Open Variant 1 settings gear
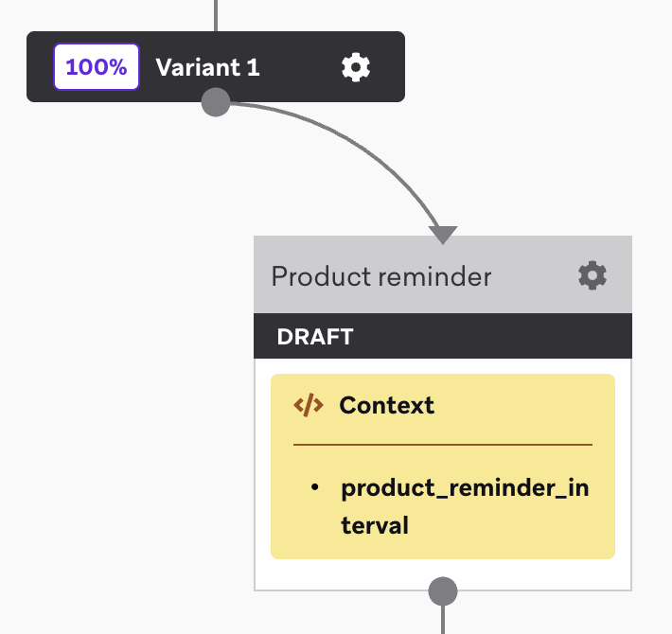The height and width of the screenshot is (634, 672). (x=356, y=67)
